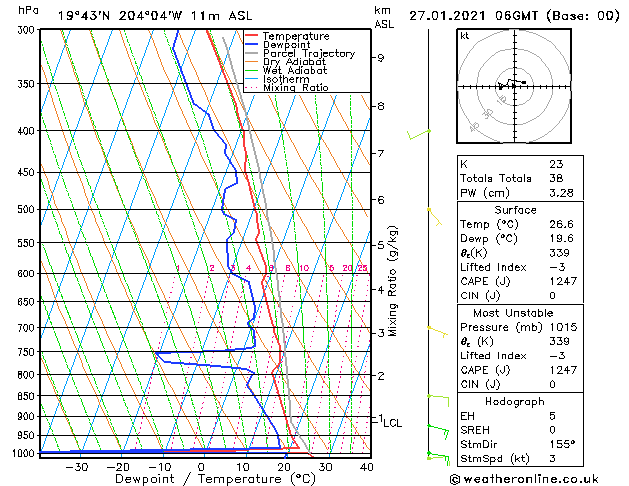Click the yellow wind barb at 700 hPa
Screen dimensions: 629x486
click(x=438, y=332)
